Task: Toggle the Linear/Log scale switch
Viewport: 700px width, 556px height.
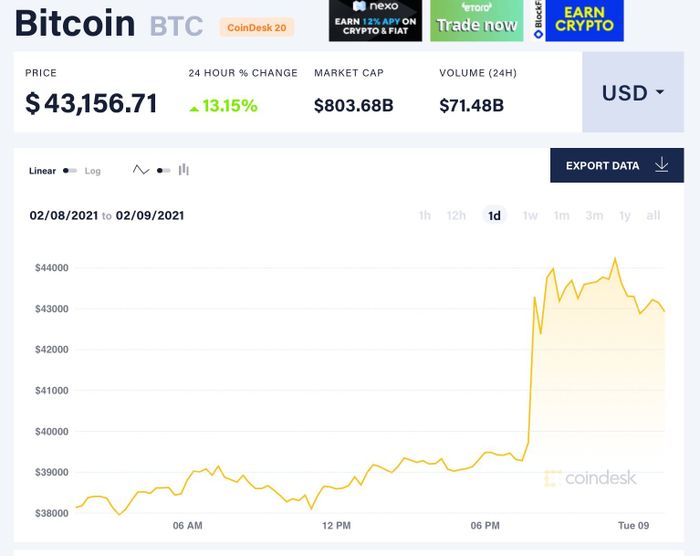Action: [70, 171]
